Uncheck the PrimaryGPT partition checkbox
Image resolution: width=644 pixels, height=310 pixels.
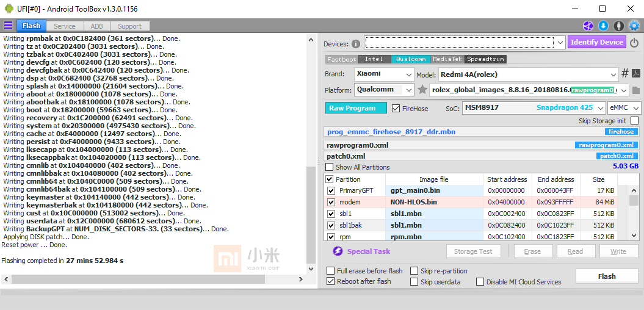point(331,190)
